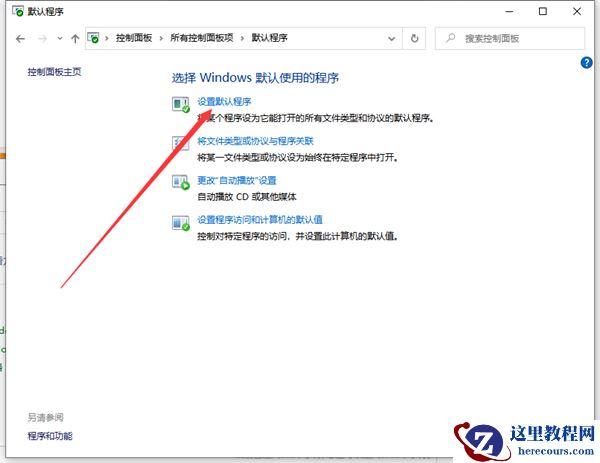Click the program access defaults icon

coord(181,223)
